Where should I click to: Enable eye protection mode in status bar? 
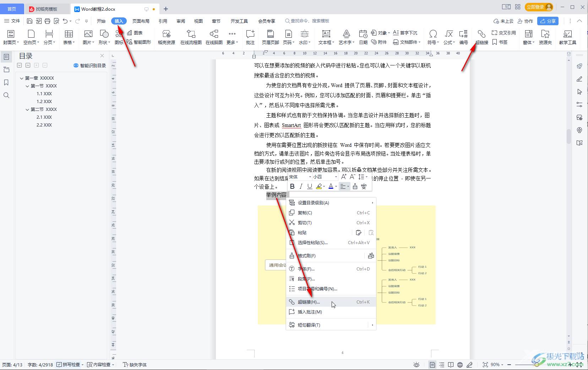[416, 365]
